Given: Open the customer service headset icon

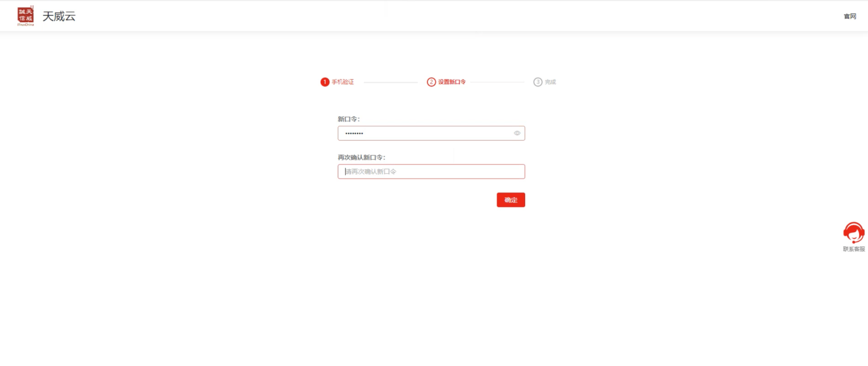Looking at the screenshot, I should 853,232.
